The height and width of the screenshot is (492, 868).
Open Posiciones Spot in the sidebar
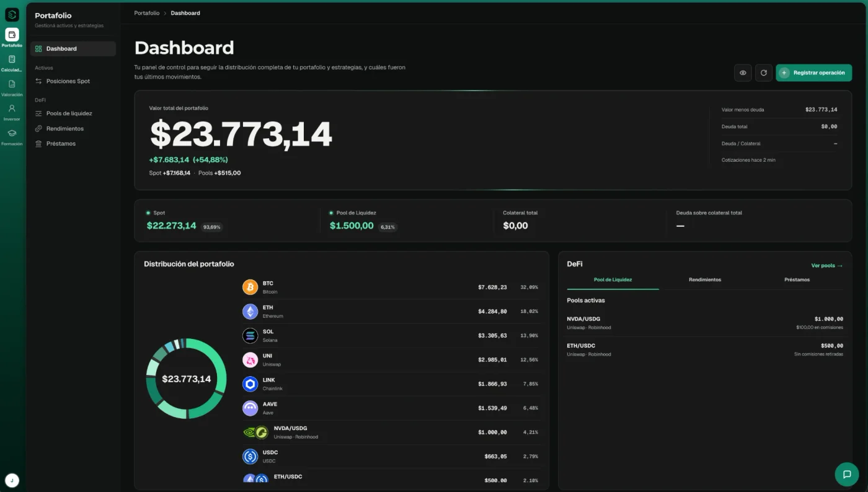[x=73, y=81]
